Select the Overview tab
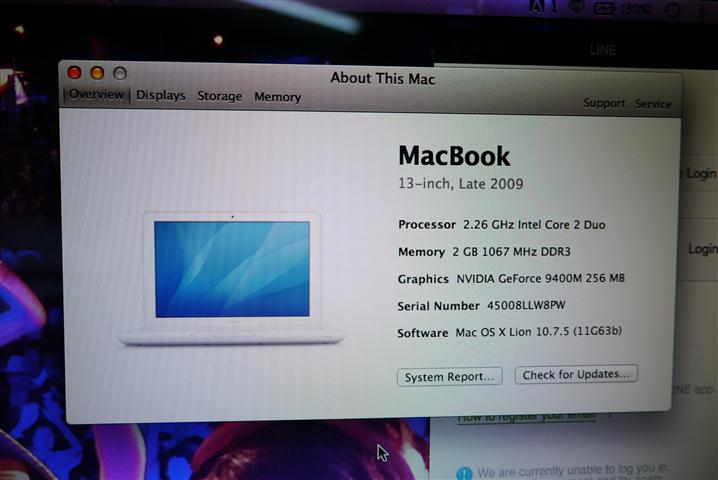The image size is (718, 480). [x=97, y=94]
